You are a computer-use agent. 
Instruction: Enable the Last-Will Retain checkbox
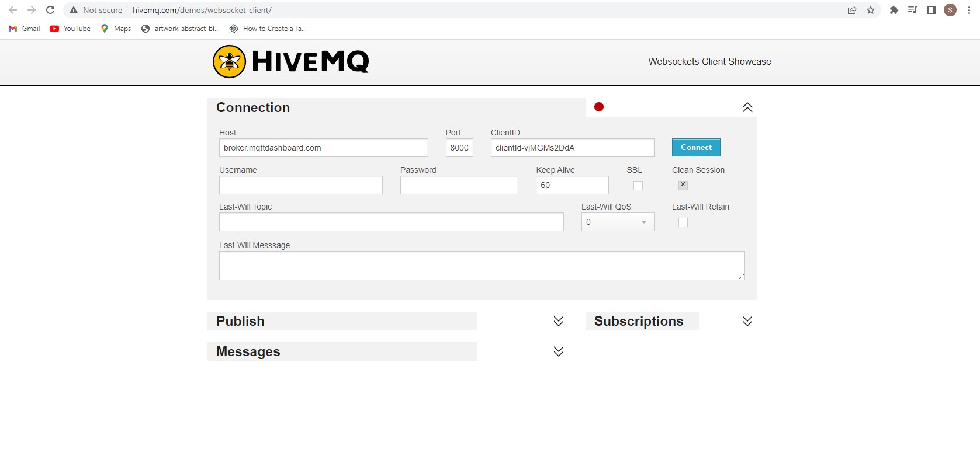pyautogui.click(x=683, y=222)
